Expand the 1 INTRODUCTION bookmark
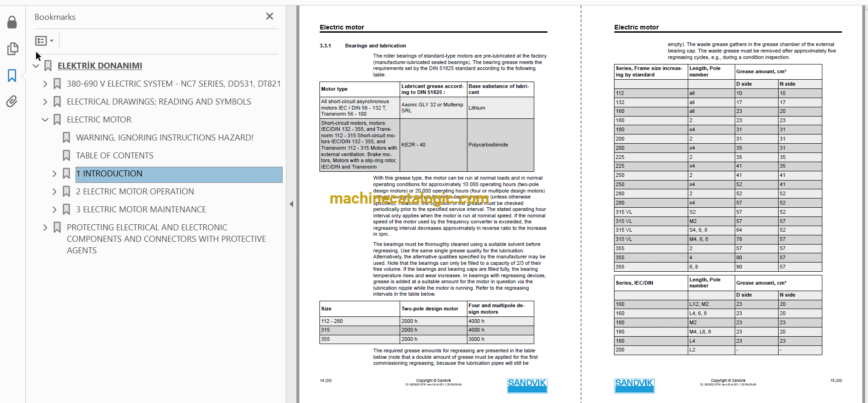Image resolution: width=868 pixels, height=403 pixels. pyautogui.click(x=54, y=174)
